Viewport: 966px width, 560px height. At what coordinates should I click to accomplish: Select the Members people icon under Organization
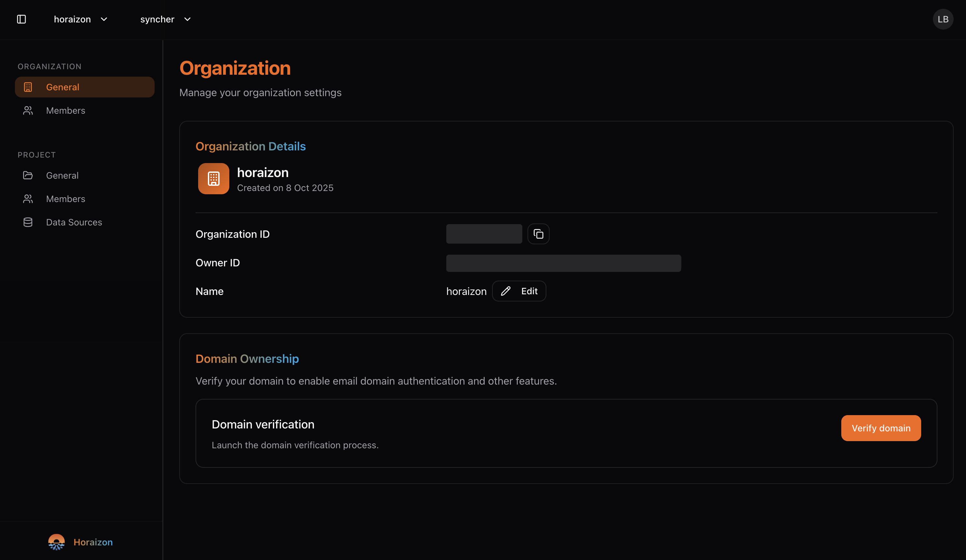[28, 110]
